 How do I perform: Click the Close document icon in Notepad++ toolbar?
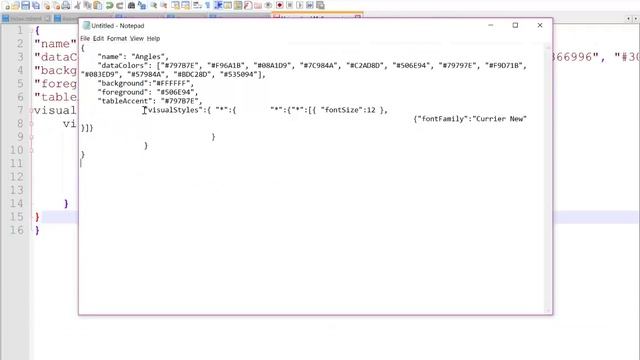[x=46, y=5]
